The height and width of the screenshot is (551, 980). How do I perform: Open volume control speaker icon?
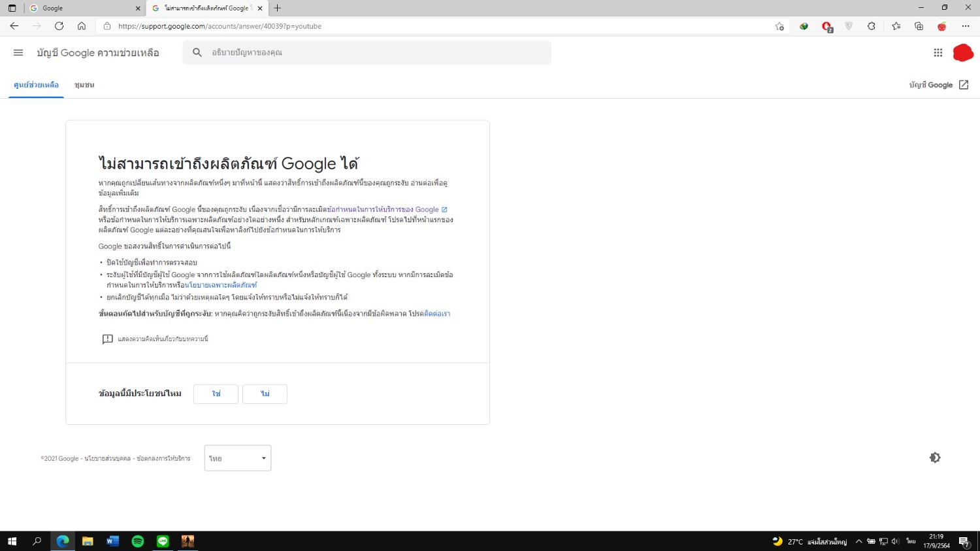(x=895, y=541)
